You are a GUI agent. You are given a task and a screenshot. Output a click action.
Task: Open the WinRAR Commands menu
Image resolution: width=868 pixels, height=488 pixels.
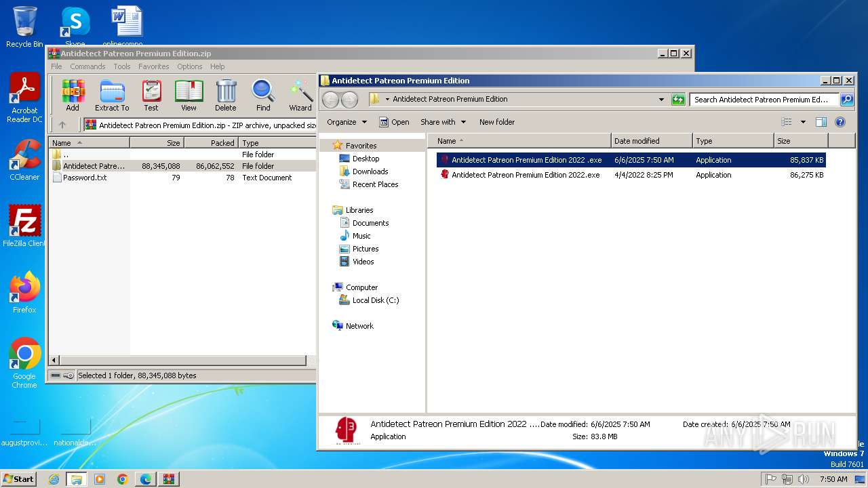click(87, 66)
